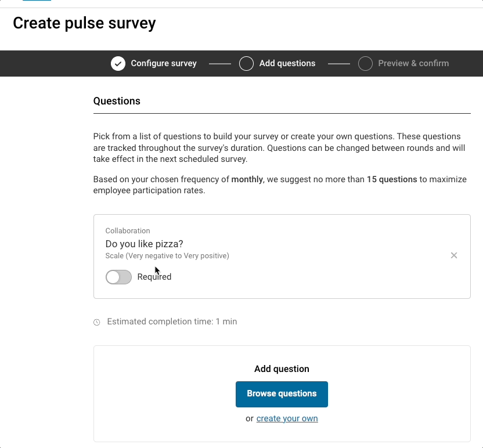This screenshot has height=448, width=483.
Task: Enable the Required toggle for the pizza question
Action: (118, 277)
